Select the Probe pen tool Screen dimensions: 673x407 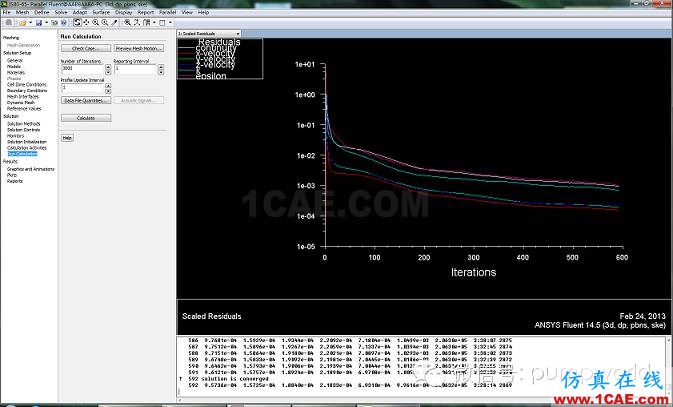[x=114, y=22]
